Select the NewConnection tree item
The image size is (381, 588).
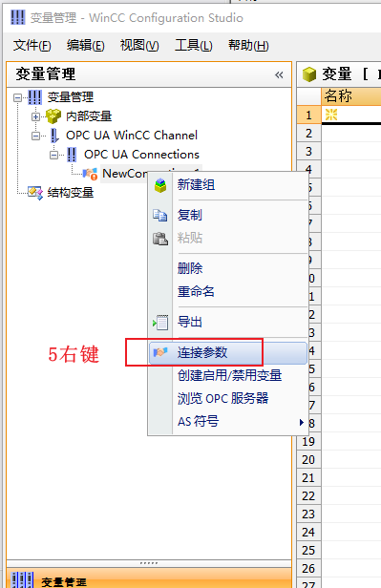(x=124, y=174)
